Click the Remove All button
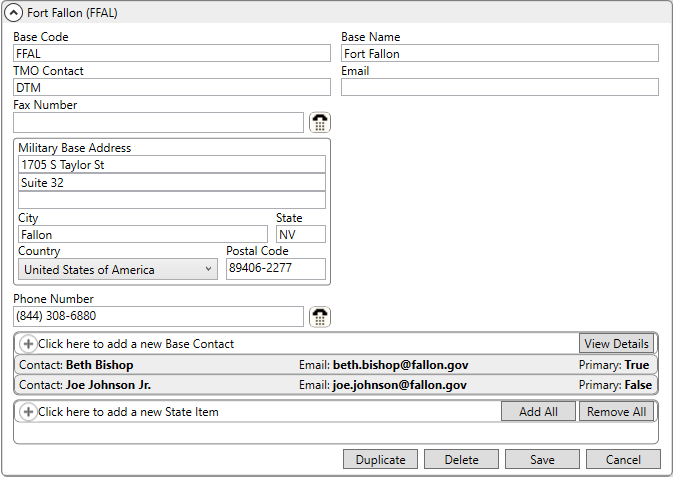674x477 pixels. pos(616,412)
